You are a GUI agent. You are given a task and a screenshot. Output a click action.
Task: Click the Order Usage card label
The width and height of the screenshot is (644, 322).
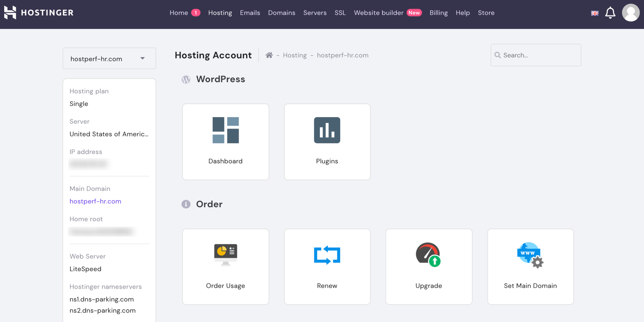pyautogui.click(x=225, y=286)
